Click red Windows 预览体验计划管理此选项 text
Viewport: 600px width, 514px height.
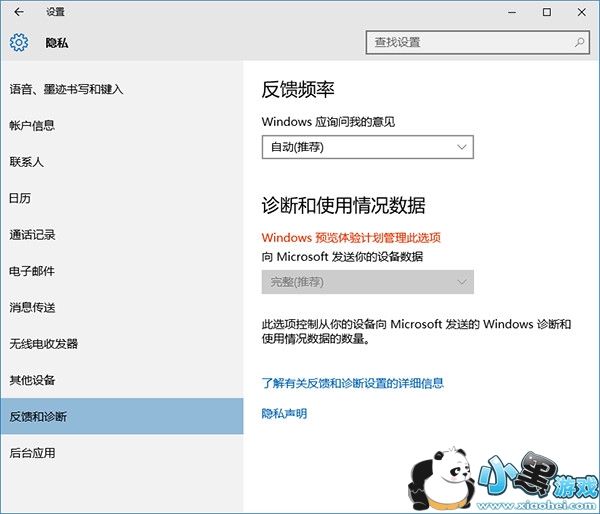pyautogui.click(x=351, y=238)
